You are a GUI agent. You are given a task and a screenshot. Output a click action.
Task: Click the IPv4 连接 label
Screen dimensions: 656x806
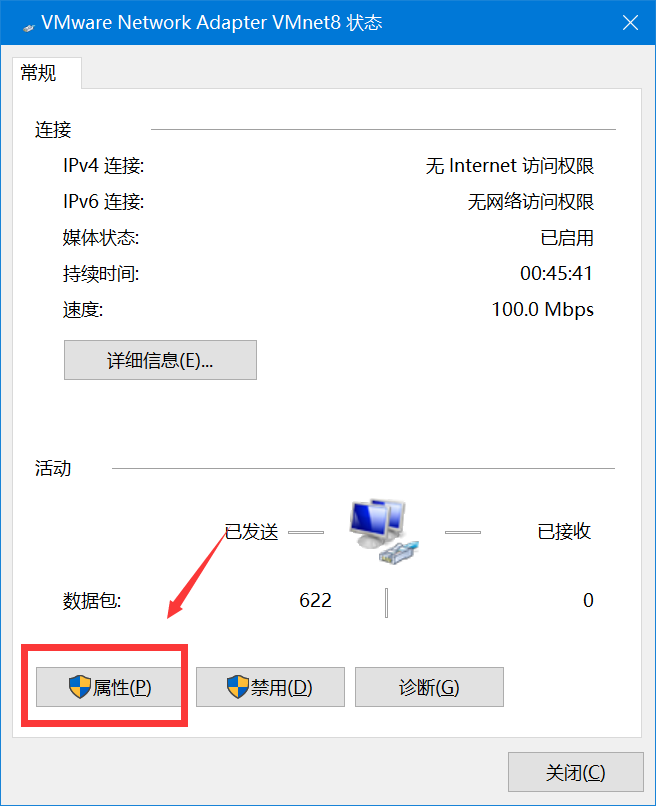(103, 166)
